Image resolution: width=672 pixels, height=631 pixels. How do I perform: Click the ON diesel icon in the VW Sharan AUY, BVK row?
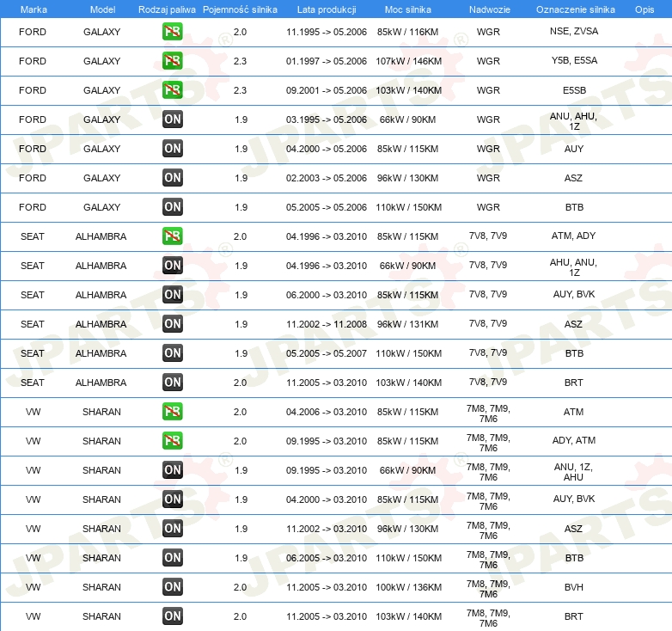click(x=172, y=499)
